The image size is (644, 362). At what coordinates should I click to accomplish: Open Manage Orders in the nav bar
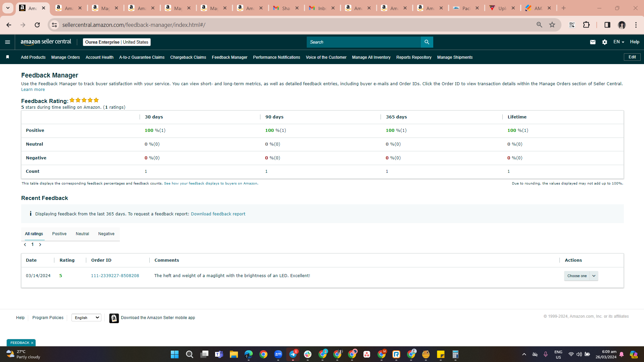(x=65, y=57)
